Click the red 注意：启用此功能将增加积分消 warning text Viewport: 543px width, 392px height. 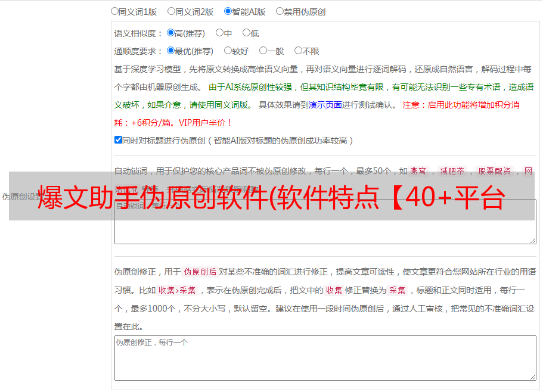point(461,105)
